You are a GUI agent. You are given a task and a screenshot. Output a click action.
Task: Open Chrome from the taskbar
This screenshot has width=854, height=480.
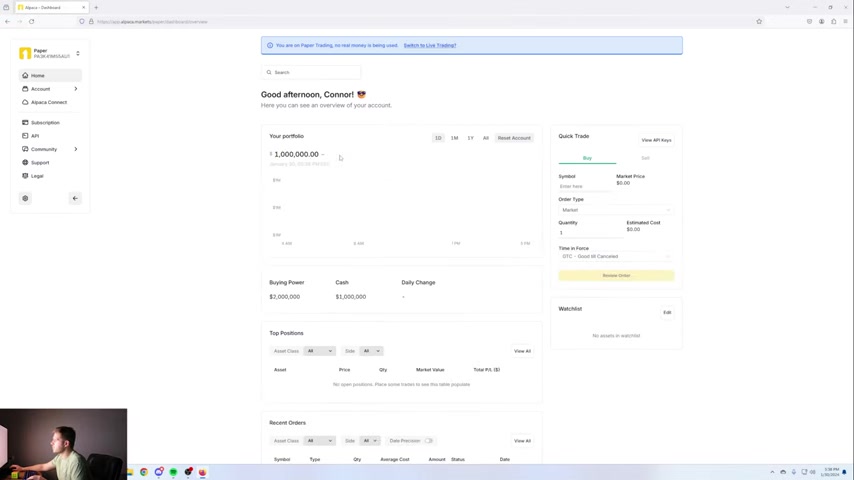click(144, 472)
